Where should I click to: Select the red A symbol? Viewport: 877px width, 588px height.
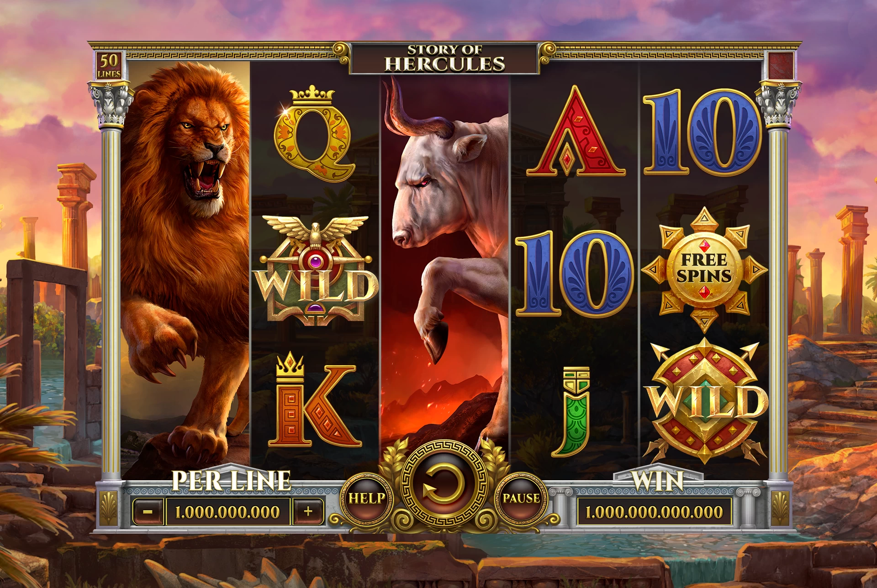[x=576, y=131]
